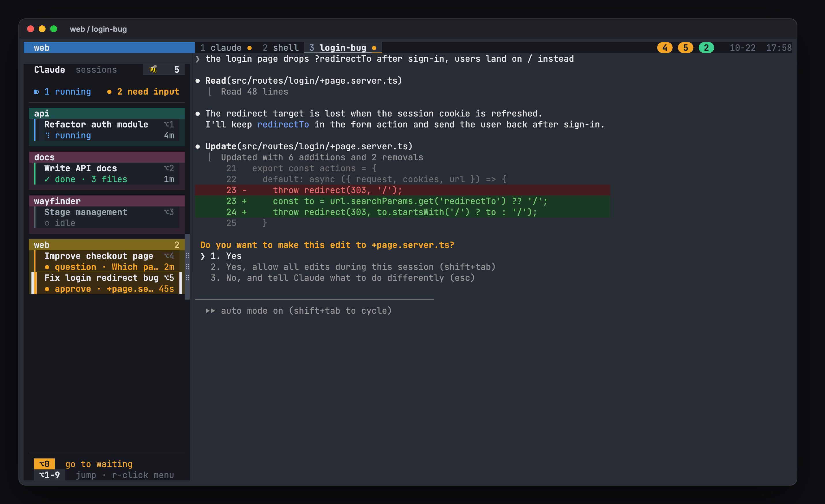Image resolution: width=825 pixels, height=504 pixels.
Task: Choose 'Yes, allow all edits during this session'
Action: tap(353, 267)
